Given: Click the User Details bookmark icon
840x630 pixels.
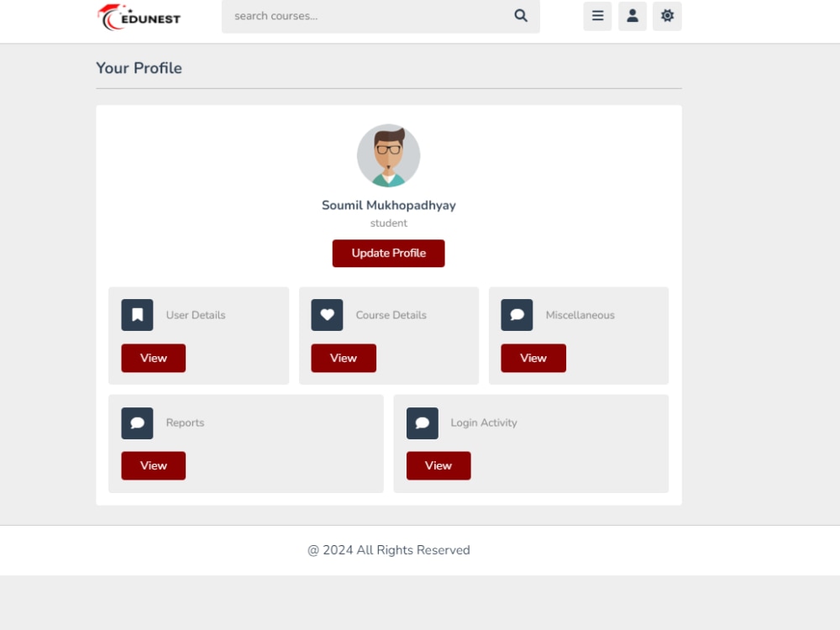Looking at the screenshot, I should 137,315.
